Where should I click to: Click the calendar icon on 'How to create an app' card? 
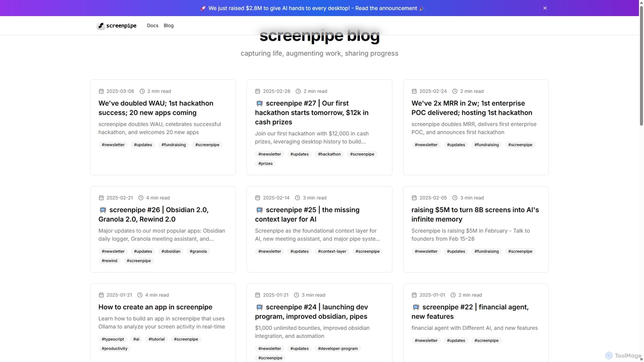(101, 295)
